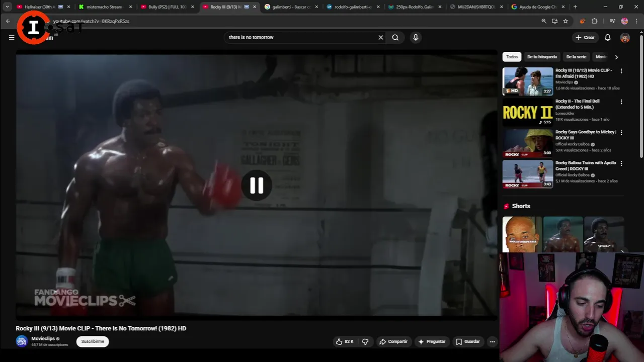The image size is (644, 362).
Task: Pause the video with the center pause button
Action: point(257,186)
